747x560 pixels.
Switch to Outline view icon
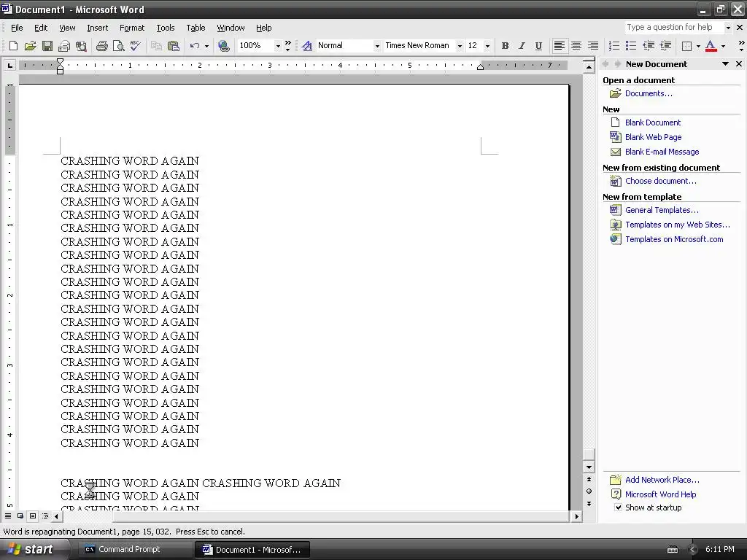click(x=45, y=516)
